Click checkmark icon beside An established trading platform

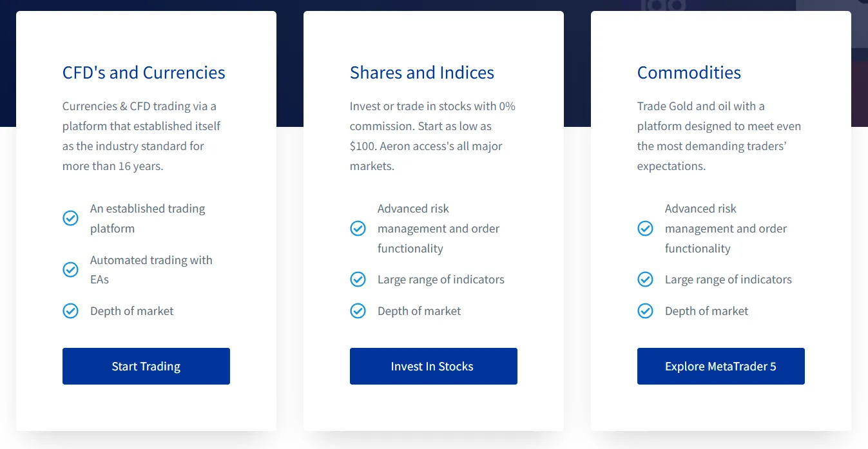click(x=70, y=218)
